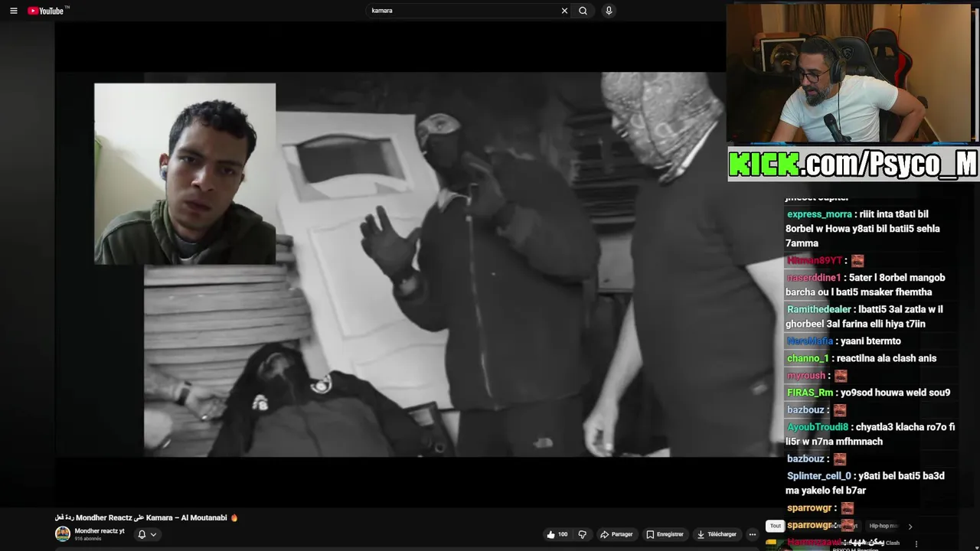980x551 pixels.
Task: Click chat message 'yaani btermto'
Action: click(871, 341)
